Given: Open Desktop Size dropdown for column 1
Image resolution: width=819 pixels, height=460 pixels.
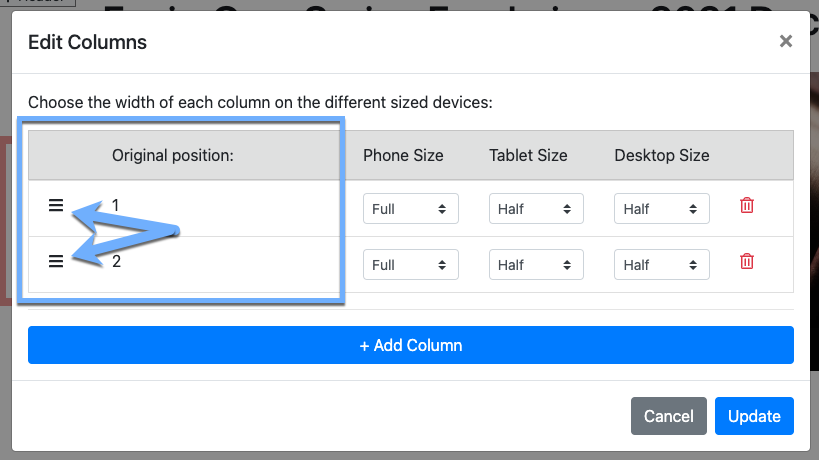Looking at the screenshot, I should coord(662,209).
